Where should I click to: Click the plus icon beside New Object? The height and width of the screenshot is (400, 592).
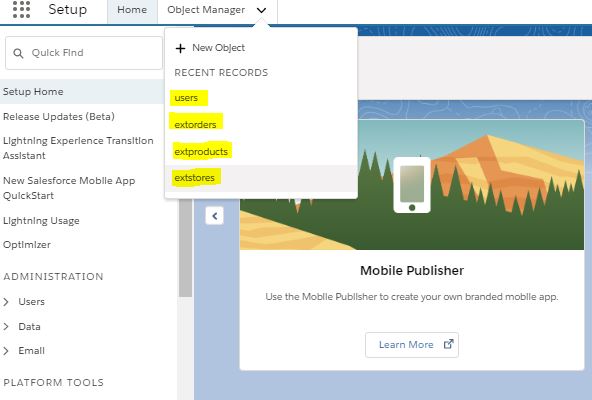click(180, 48)
